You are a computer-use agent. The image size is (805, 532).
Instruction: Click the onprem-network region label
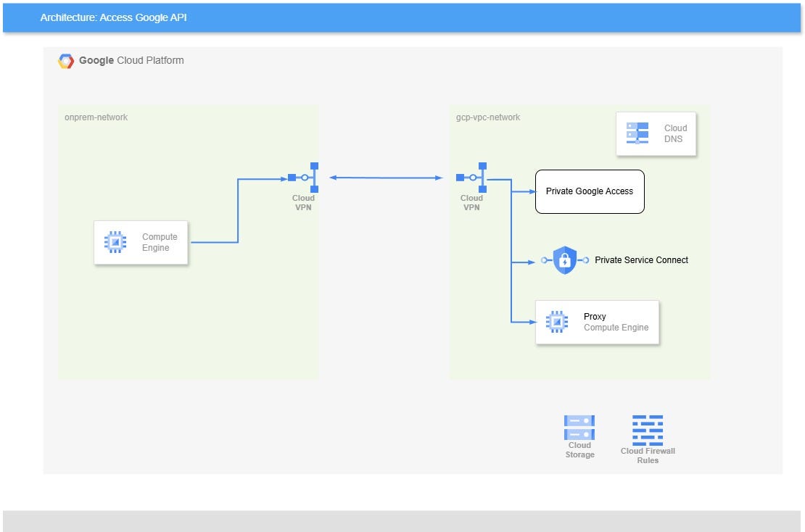click(x=95, y=117)
